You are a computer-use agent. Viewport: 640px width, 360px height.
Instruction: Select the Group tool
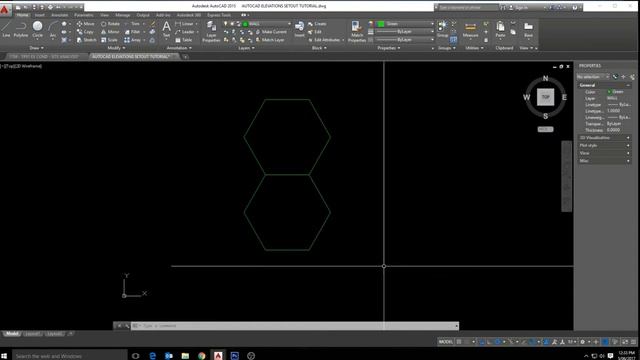pyautogui.click(x=442, y=29)
